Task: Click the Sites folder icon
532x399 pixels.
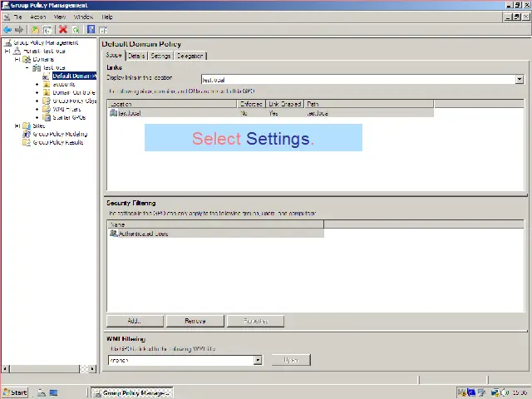Action: point(27,126)
